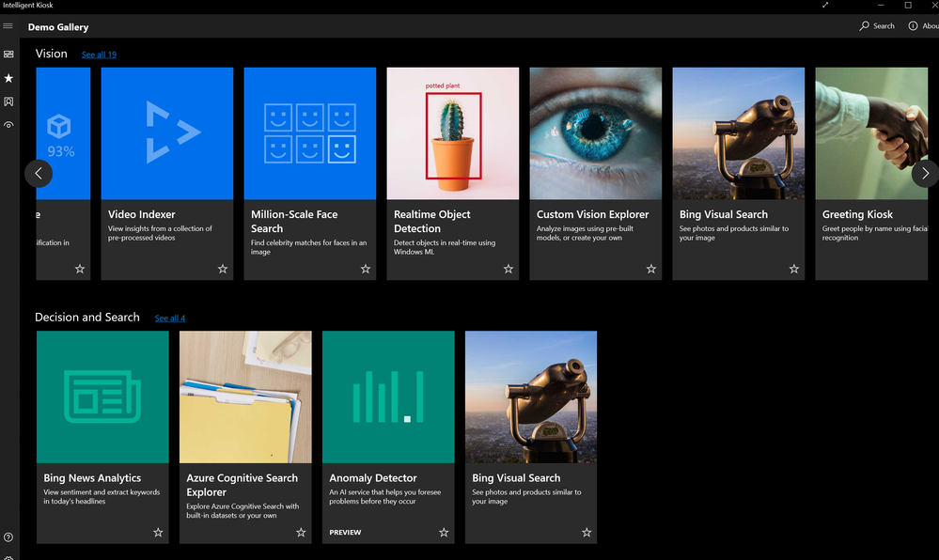The image size is (939, 560).
Task: Open the face identification sidebar icon
Action: (8, 101)
